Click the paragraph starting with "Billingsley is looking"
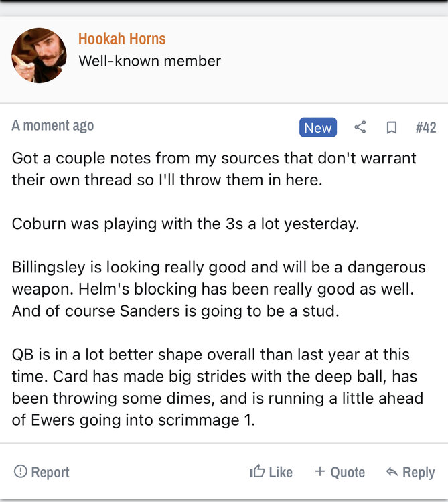The width and height of the screenshot is (448, 502). (x=218, y=289)
